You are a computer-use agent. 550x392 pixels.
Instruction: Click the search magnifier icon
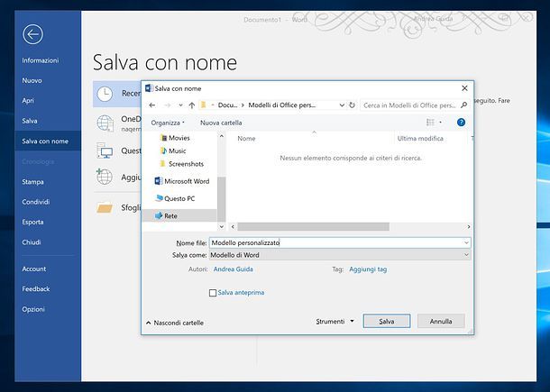pyautogui.click(x=463, y=105)
